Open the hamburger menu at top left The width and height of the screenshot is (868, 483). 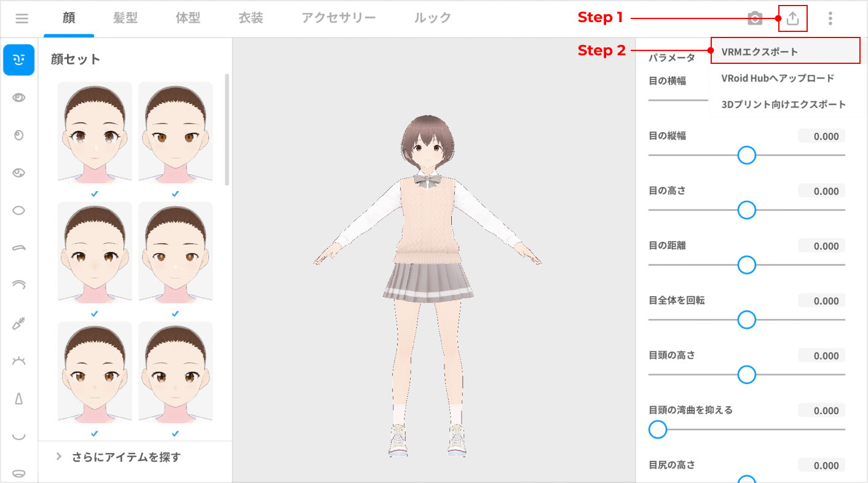tap(22, 18)
